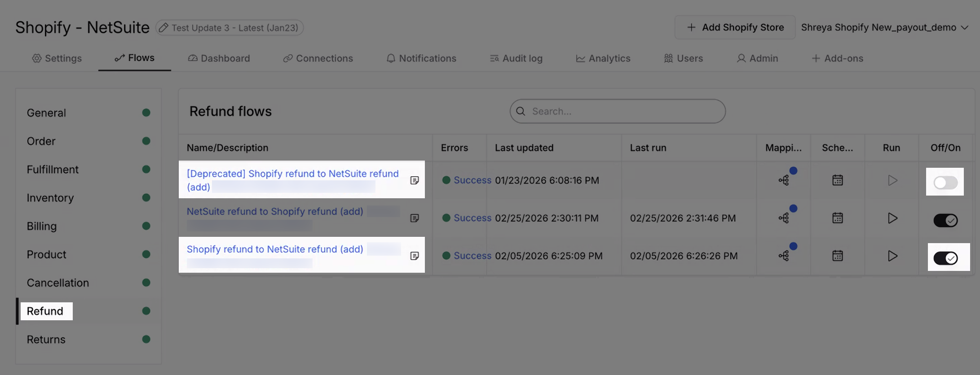
Task: Open schedule for NetSuite refund to Shopify flow
Action: click(x=838, y=218)
